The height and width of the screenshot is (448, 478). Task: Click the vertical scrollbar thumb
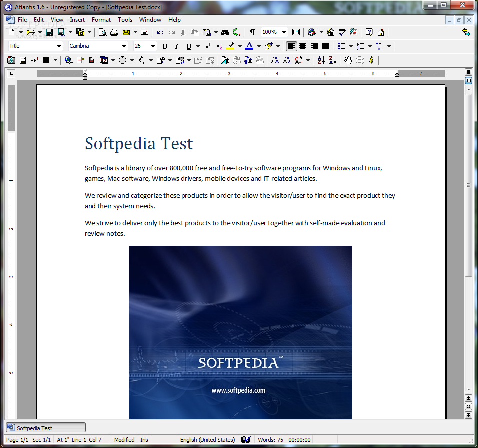[x=468, y=185]
